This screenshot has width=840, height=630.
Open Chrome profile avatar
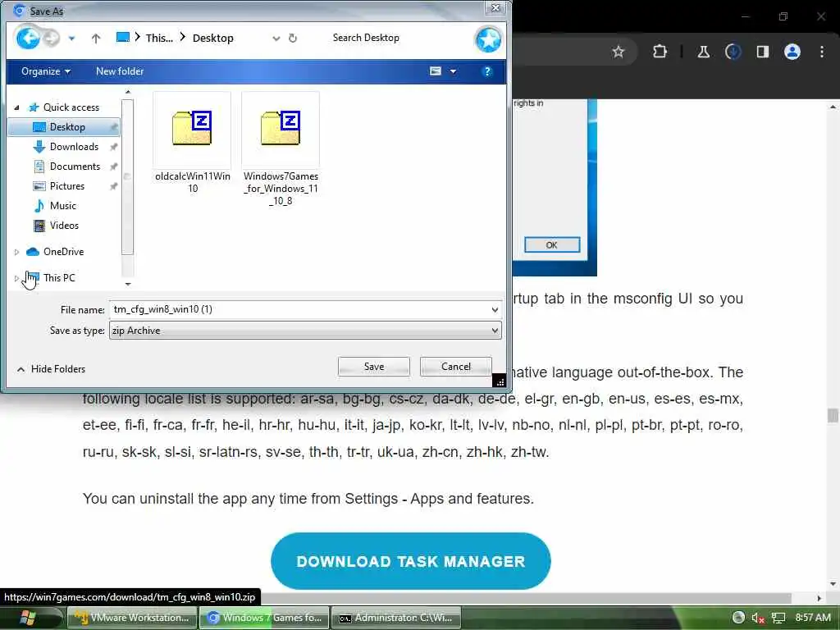pos(792,52)
